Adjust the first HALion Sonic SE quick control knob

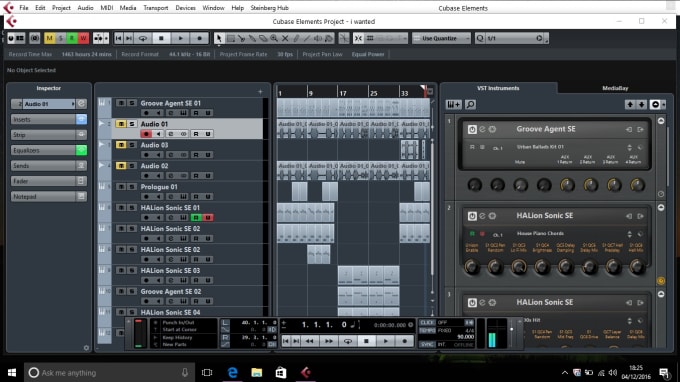pyautogui.click(x=472, y=267)
